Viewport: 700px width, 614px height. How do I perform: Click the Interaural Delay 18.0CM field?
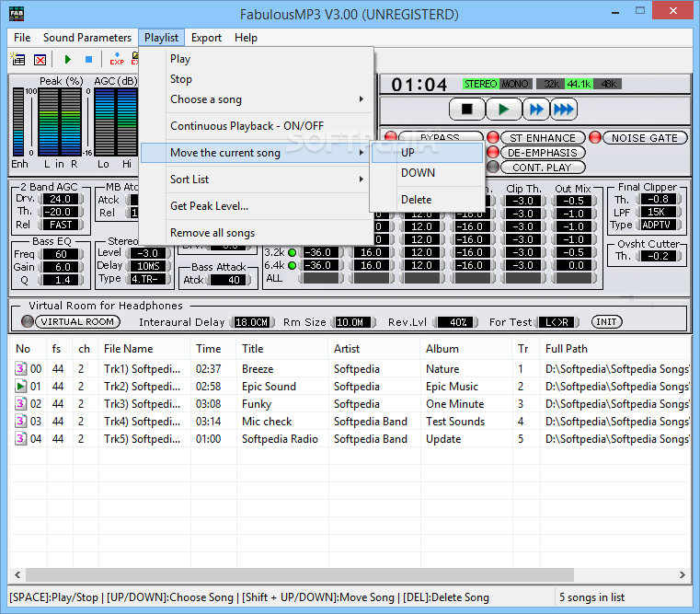coord(252,322)
